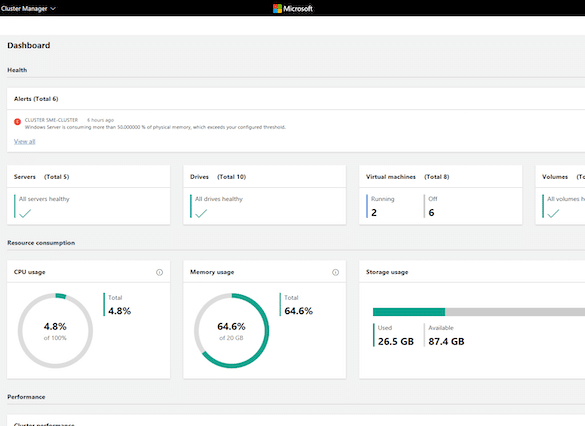Viewport: 585px width, 426px height.
Task: Select the Running virtual machines count 2
Action: (x=374, y=213)
